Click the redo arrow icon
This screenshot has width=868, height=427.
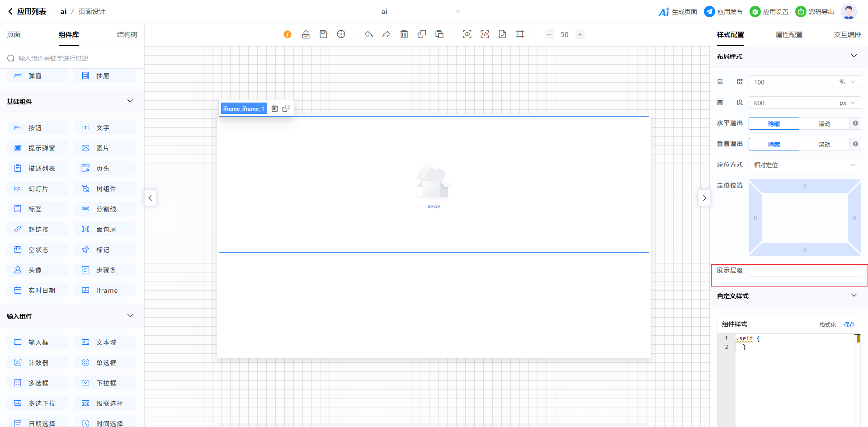coord(387,34)
